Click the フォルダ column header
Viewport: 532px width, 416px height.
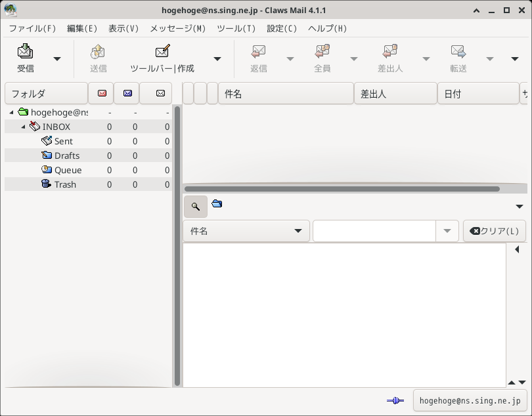(46, 93)
